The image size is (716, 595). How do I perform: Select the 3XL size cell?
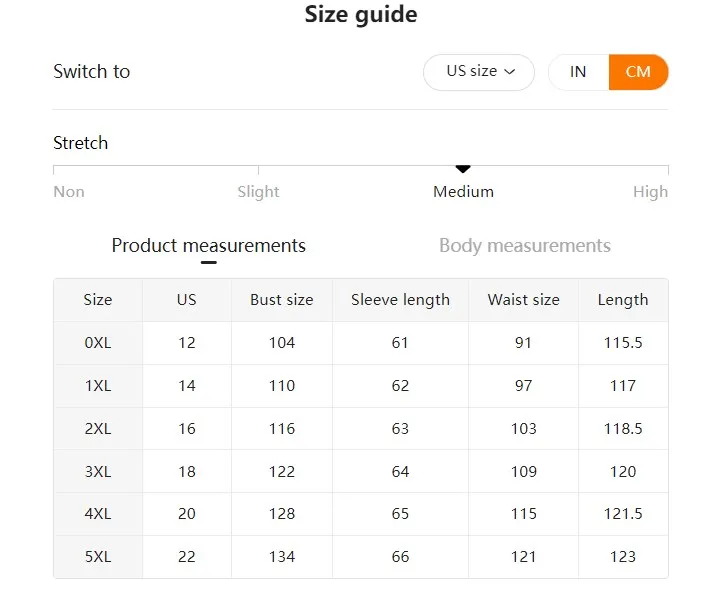[98, 471]
